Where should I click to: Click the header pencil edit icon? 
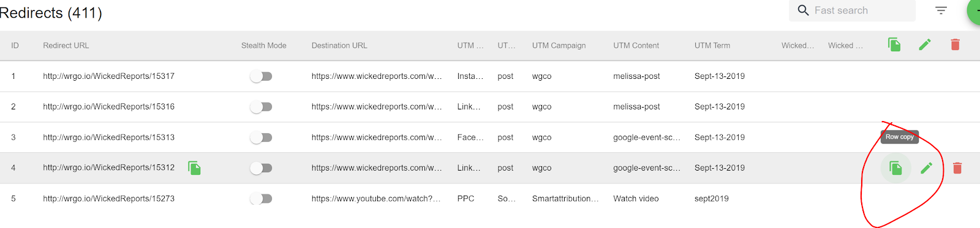pos(925,44)
